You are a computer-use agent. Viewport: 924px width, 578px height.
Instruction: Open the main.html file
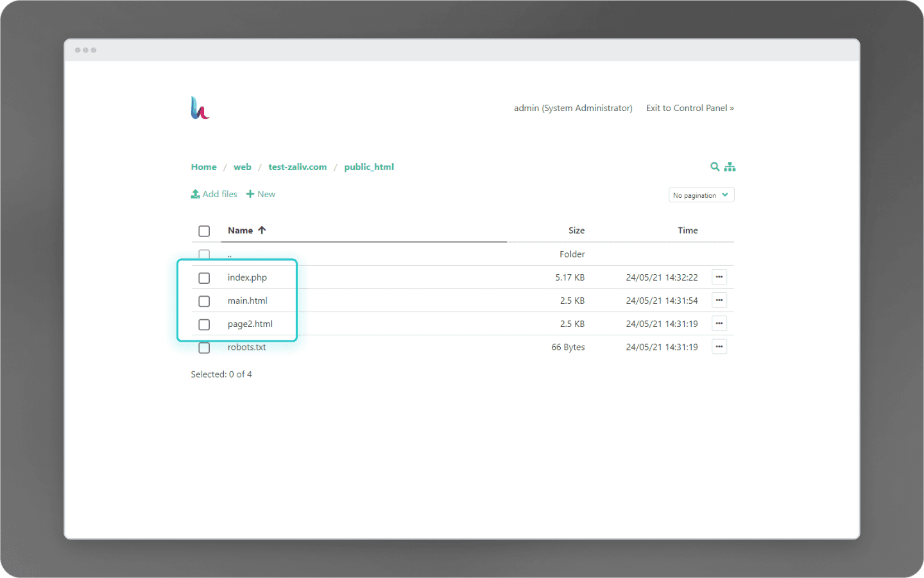247,301
